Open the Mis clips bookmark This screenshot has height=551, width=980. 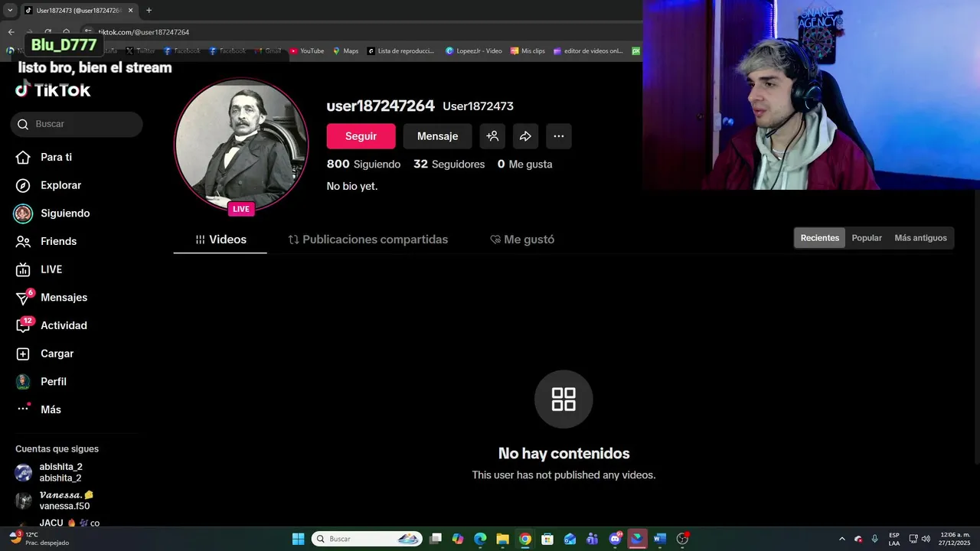point(528,51)
